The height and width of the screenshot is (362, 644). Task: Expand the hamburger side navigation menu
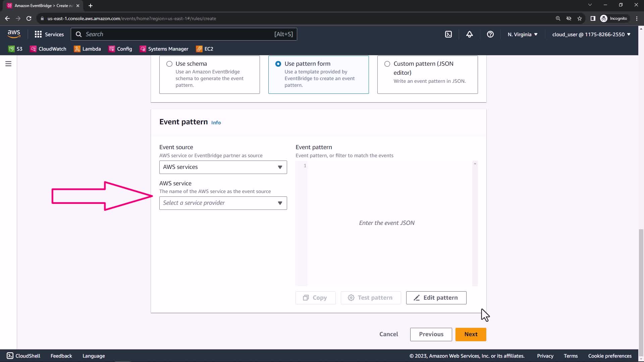(x=8, y=64)
